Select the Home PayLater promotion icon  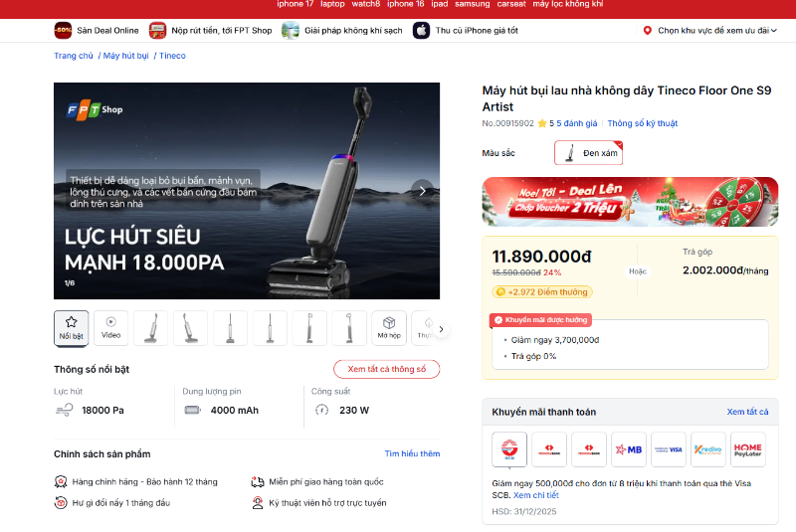748,449
